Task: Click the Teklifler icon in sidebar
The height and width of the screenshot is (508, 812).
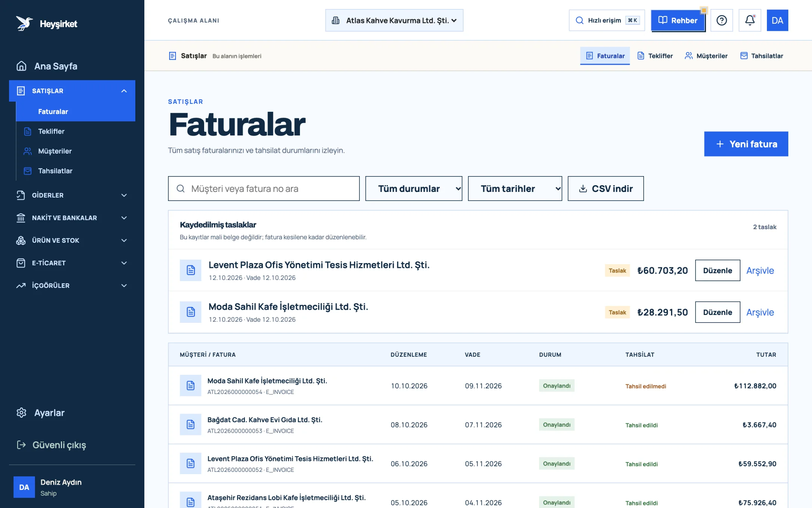Action: [x=27, y=131]
